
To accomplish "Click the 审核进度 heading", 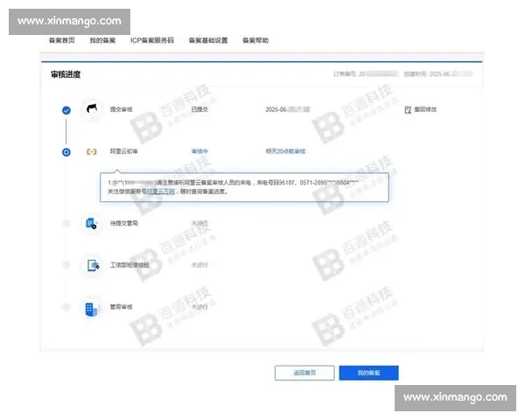I will (66, 74).
